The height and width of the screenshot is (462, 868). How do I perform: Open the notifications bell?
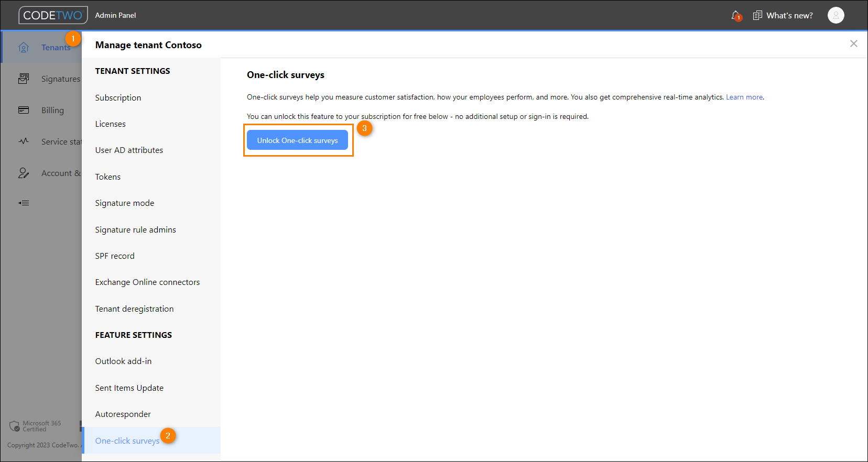[x=736, y=16]
